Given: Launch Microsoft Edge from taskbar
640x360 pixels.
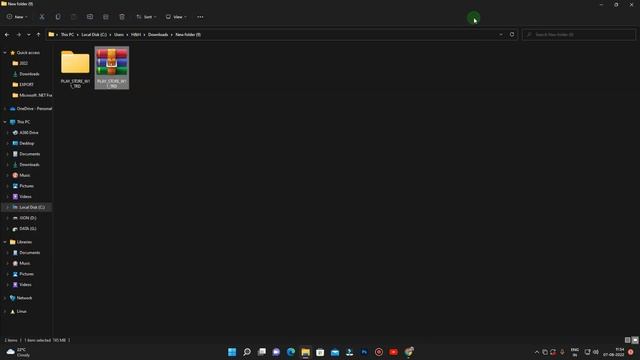Looking at the screenshot, I should tap(291, 352).
